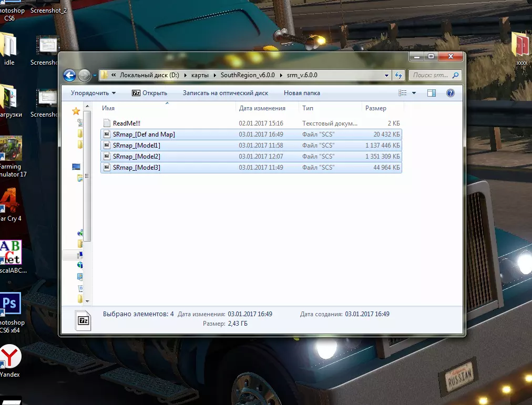The image size is (532, 405).
Task: Click the Favorites star in navigation pane
Action: pos(76,111)
